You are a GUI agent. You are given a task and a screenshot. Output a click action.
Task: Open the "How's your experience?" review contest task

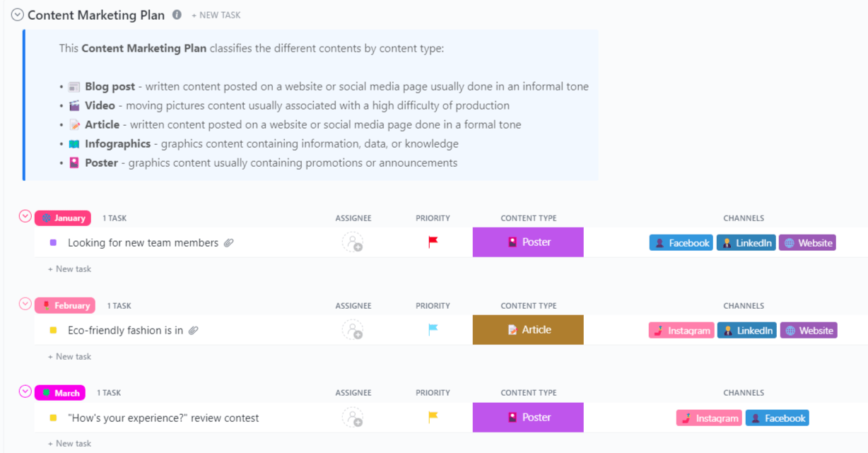tap(163, 418)
